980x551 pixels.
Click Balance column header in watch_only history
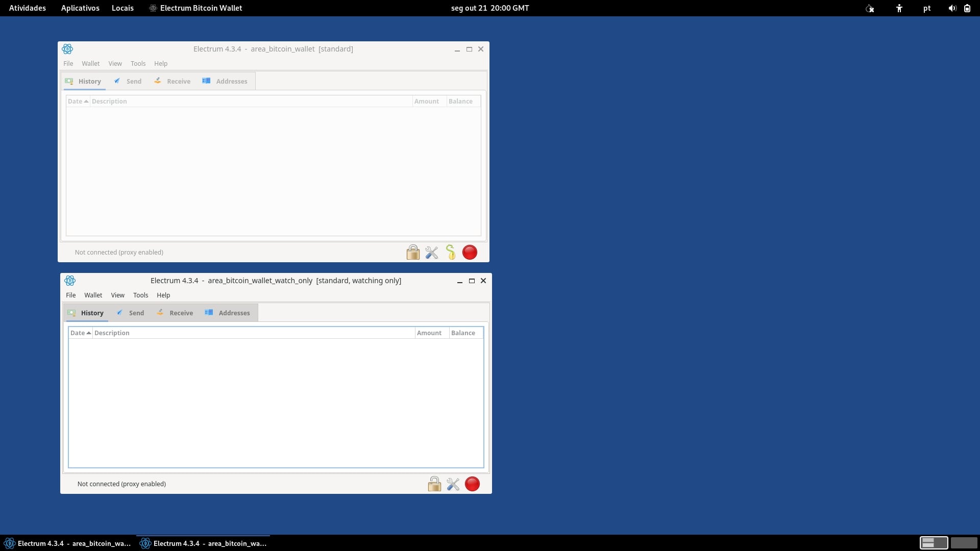tap(466, 333)
